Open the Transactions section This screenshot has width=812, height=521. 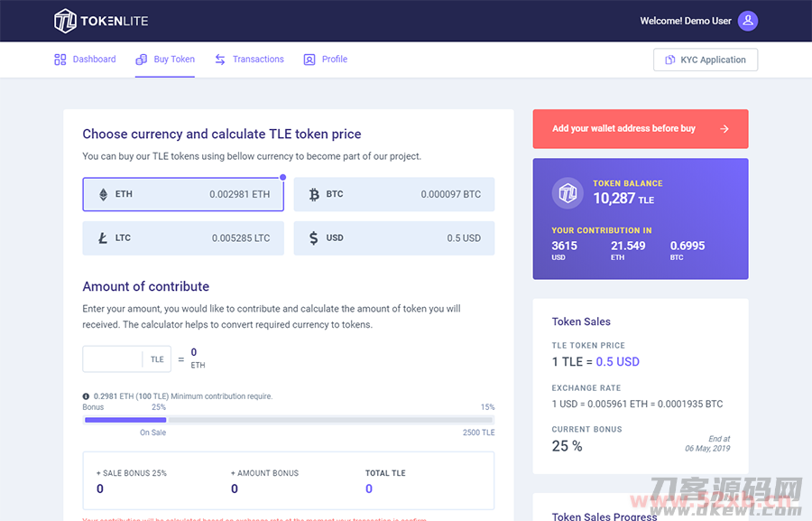point(249,60)
